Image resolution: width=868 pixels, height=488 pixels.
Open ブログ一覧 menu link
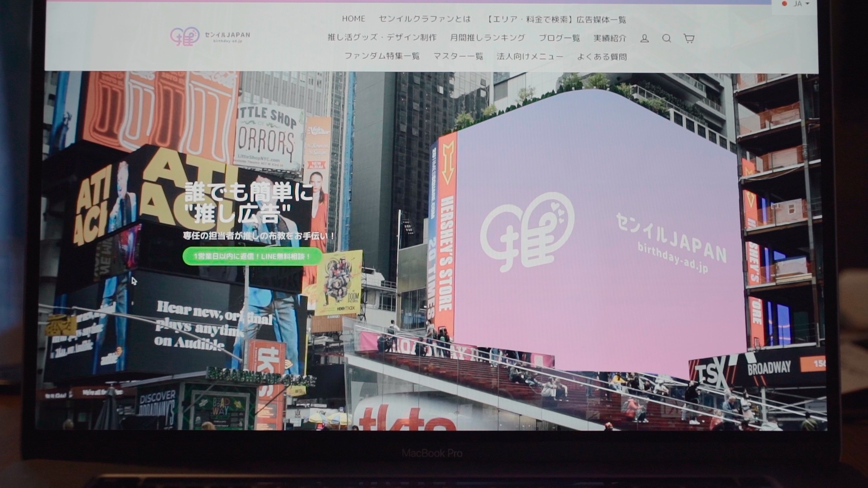click(x=559, y=38)
